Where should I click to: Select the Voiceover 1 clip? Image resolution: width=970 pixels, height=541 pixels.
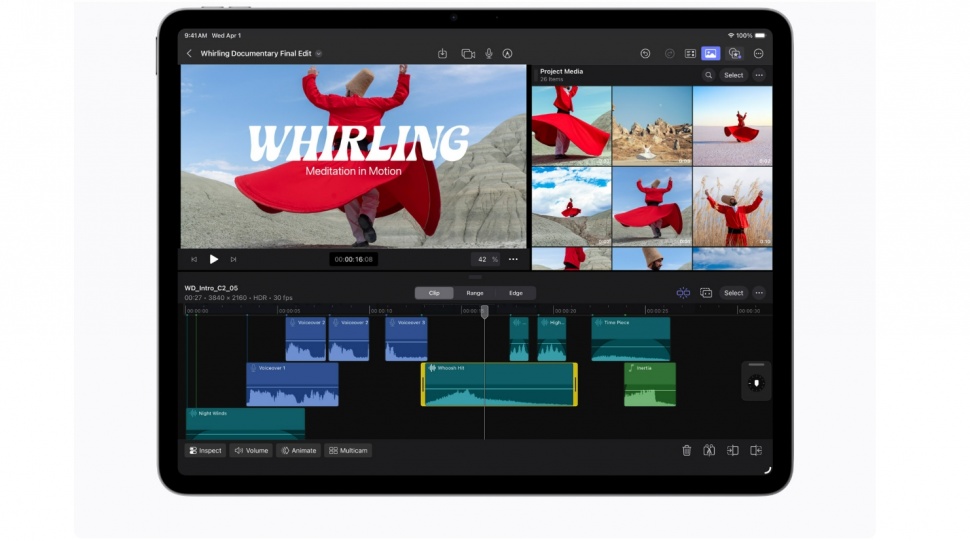tap(293, 385)
